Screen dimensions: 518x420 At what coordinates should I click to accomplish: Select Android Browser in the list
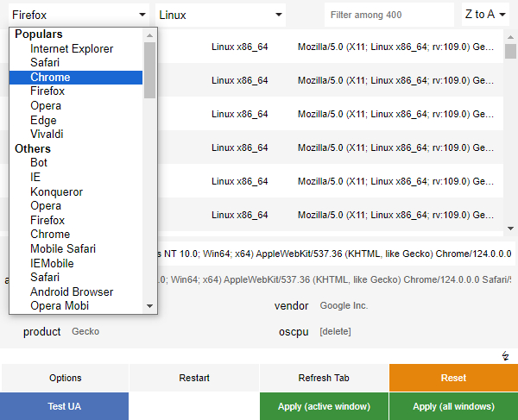tap(76, 292)
